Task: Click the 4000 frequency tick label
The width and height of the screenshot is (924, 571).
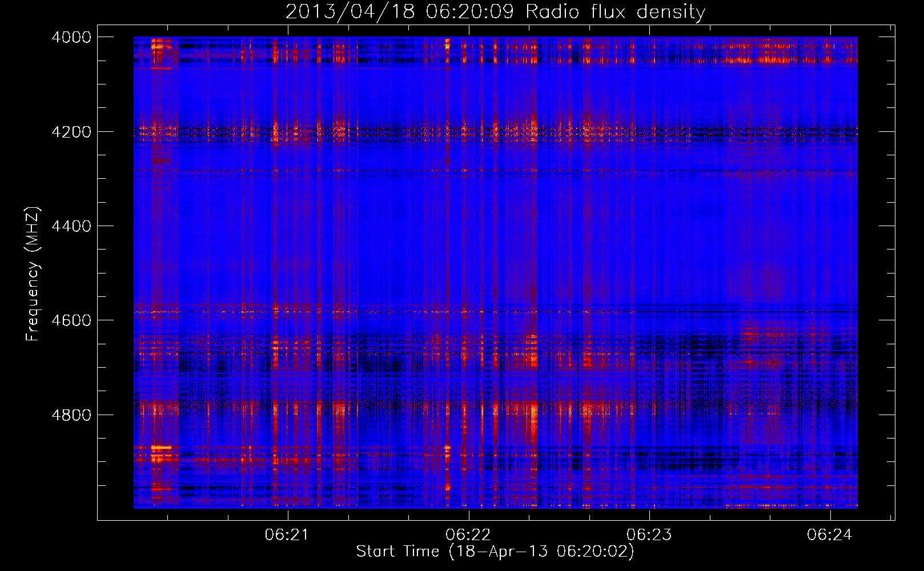Action: (x=71, y=37)
